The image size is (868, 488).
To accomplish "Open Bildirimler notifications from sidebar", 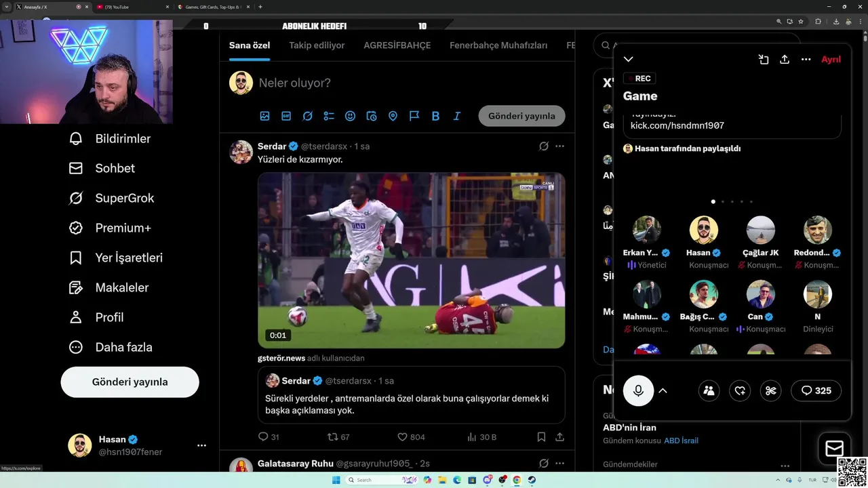I will (x=109, y=138).
